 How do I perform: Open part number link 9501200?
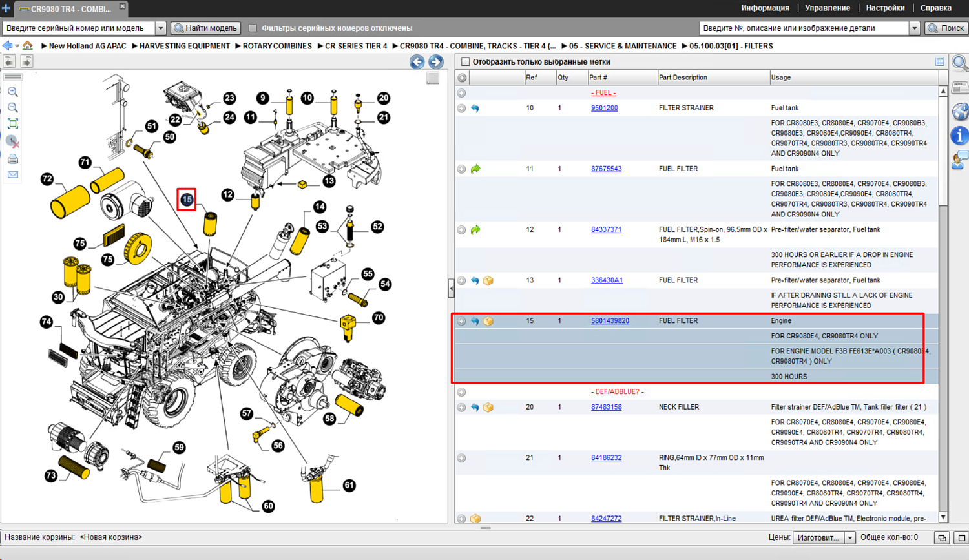coord(604,108)
